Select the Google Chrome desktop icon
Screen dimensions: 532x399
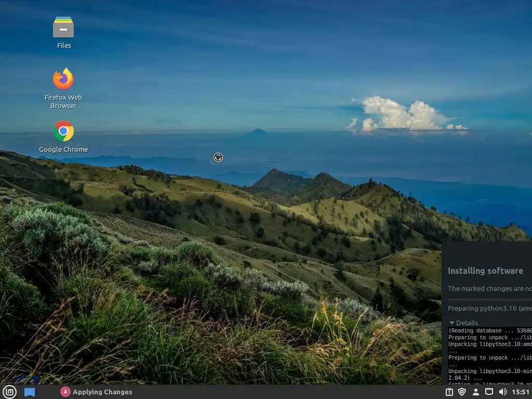click(63, 137)
